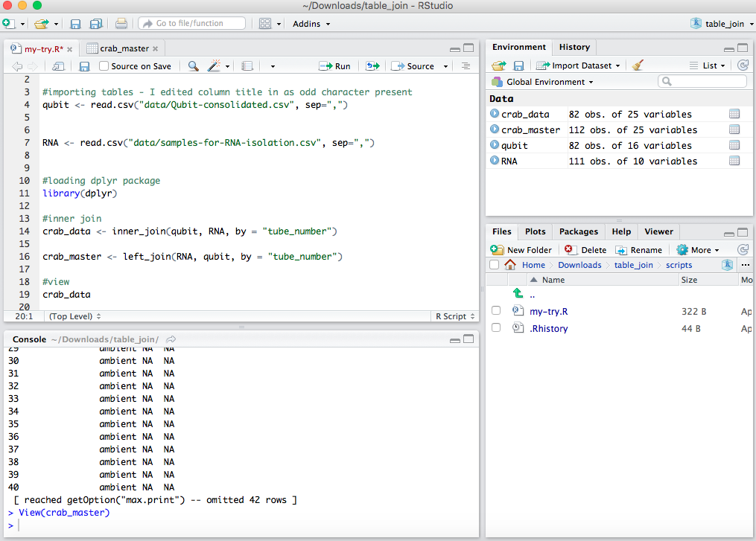Open the Addins dropdown menu
Viewport: 756px width, 541px height.
pyautogui.click(x=311, y=24)
